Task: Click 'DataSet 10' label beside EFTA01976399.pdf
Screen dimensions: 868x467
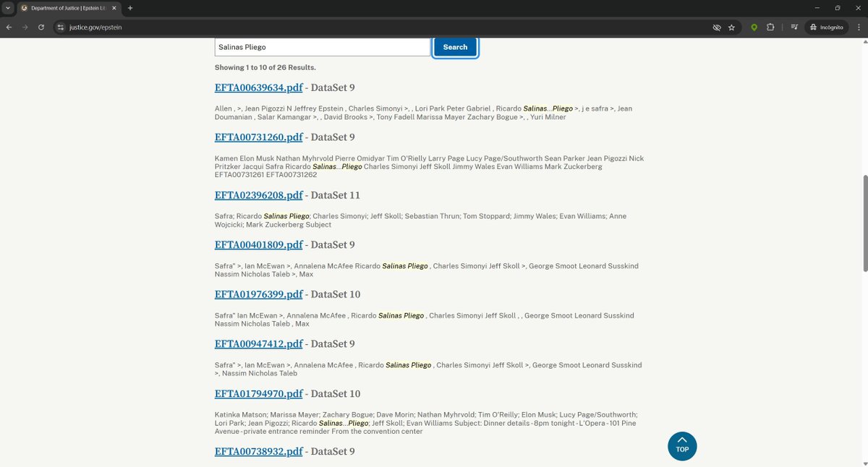Action: coord(335,294)
